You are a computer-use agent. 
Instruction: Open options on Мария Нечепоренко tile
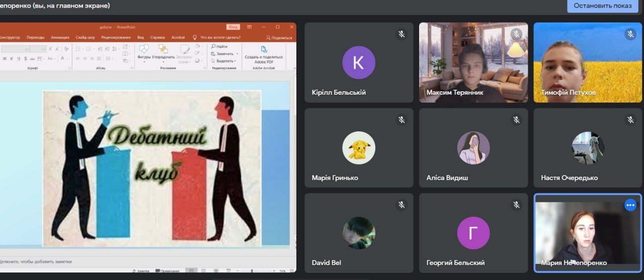(x=630, y=205)
